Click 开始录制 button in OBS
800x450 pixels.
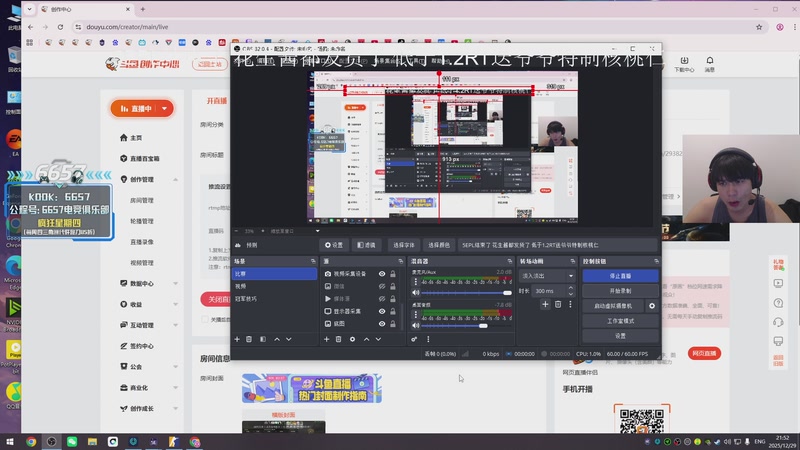620,291
